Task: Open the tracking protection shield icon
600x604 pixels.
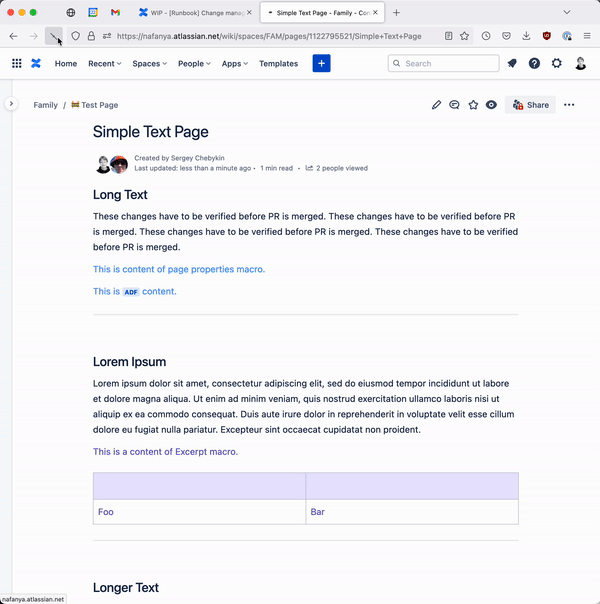Action: [75, 36]
